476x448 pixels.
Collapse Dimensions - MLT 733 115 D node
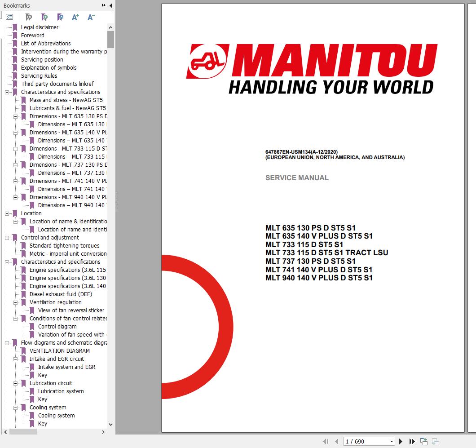[15, 149]
